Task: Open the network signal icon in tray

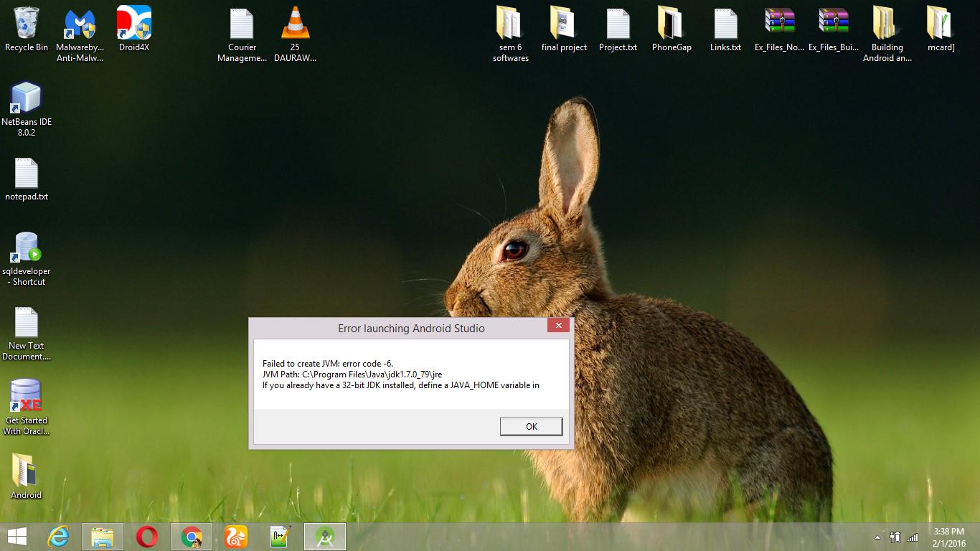Action: [913, 537]
